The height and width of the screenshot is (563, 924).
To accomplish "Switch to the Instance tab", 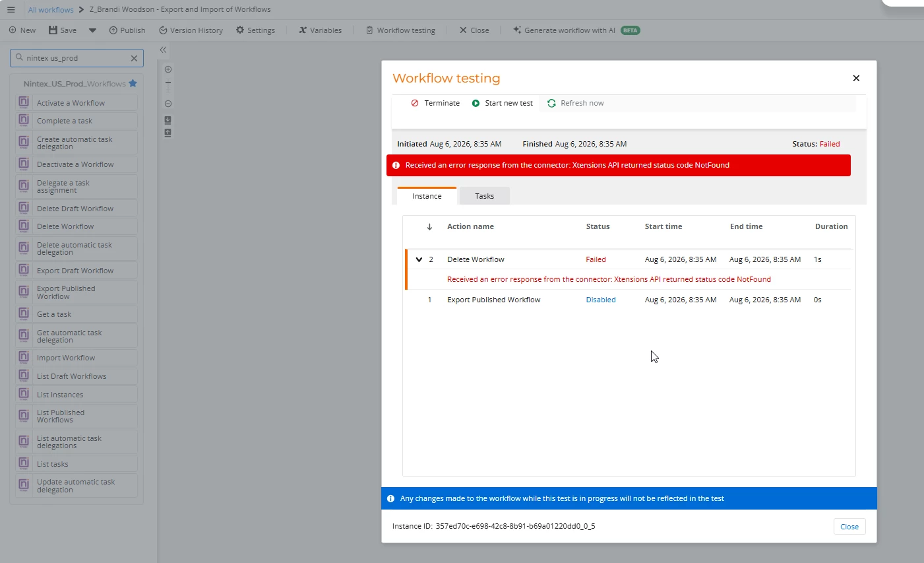I will click(427, 196).
